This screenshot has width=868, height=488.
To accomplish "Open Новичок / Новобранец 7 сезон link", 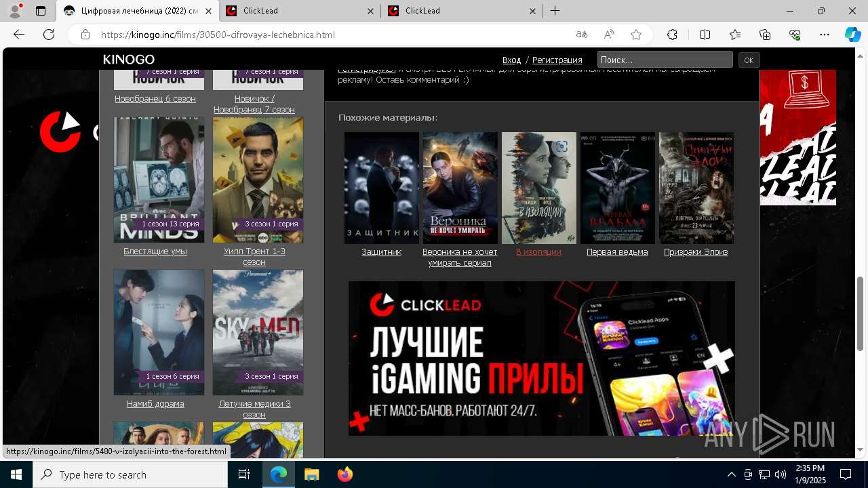I will (254, 104).
